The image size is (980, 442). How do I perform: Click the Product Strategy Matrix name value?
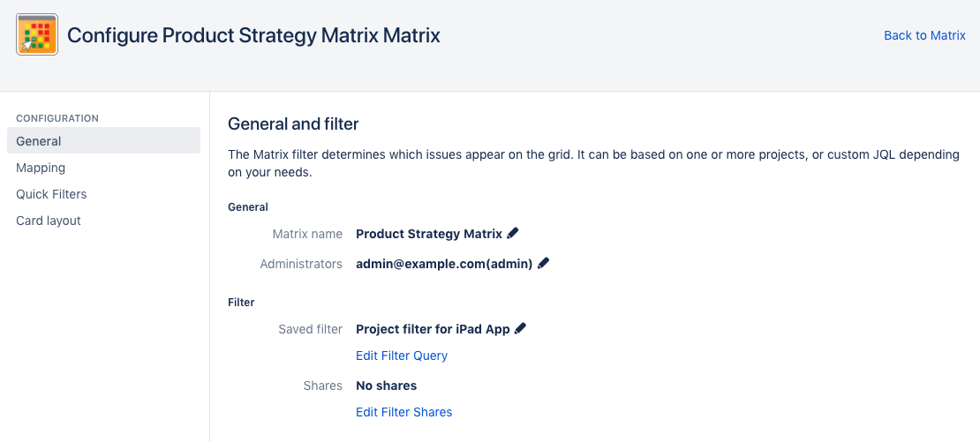[429, 234]
